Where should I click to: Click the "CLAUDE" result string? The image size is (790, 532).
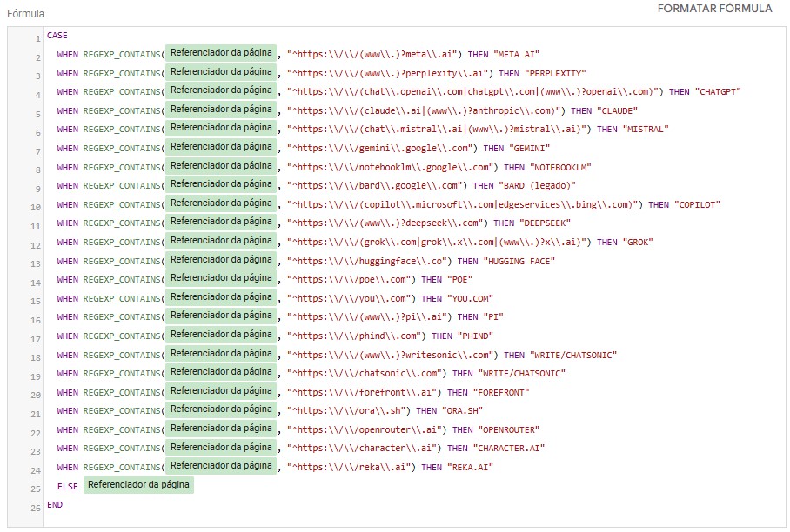pos(617,110)
